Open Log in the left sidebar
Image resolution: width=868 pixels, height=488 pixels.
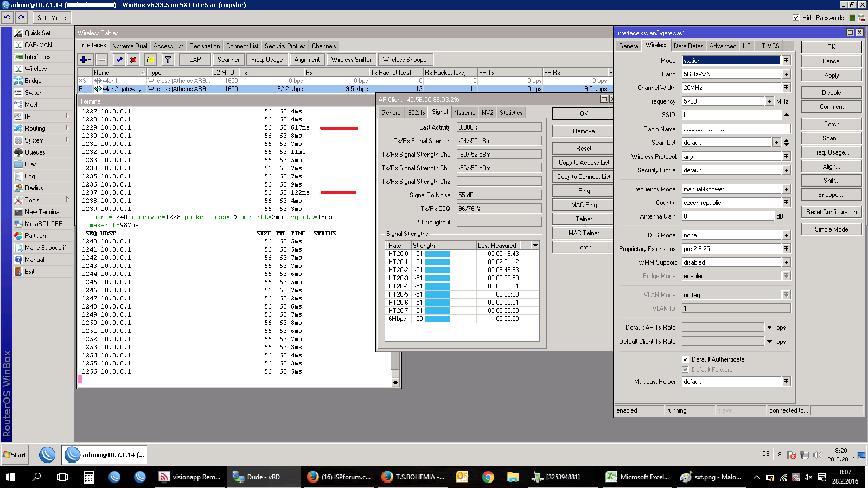(x=30, y=176)
